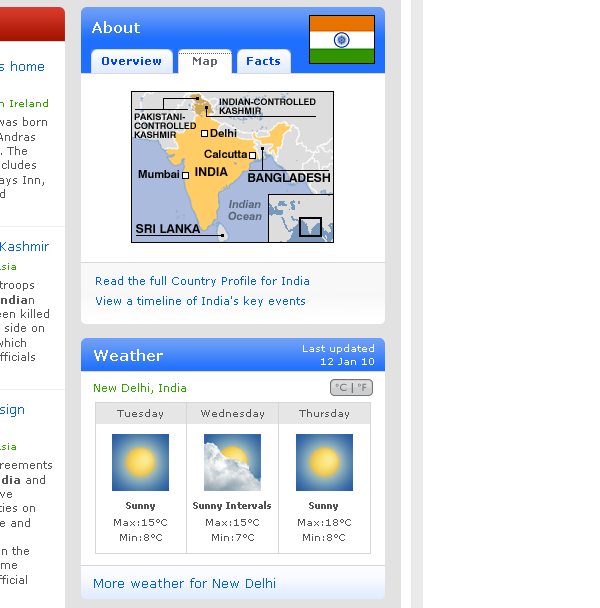Click 'Max:18°C' under Thursday

tap(324, 523)
